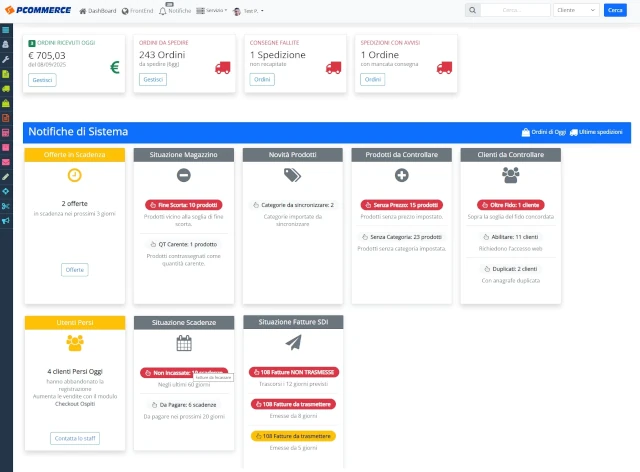Click Categorie da sincronizzare: 2
Image resolution: width=640 pixels, height=472 pixels.
293,205
